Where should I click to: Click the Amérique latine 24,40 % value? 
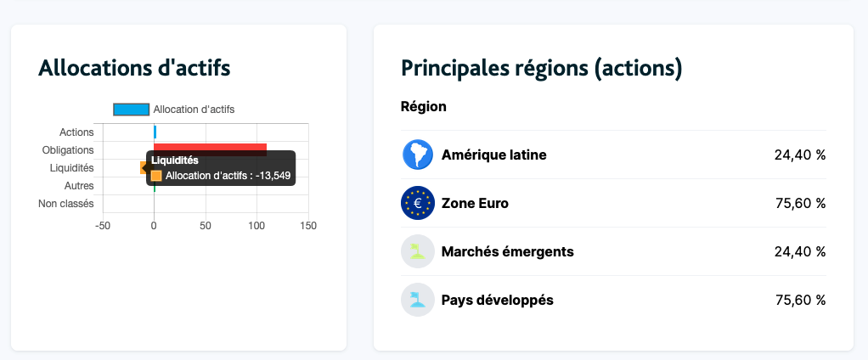800,155
